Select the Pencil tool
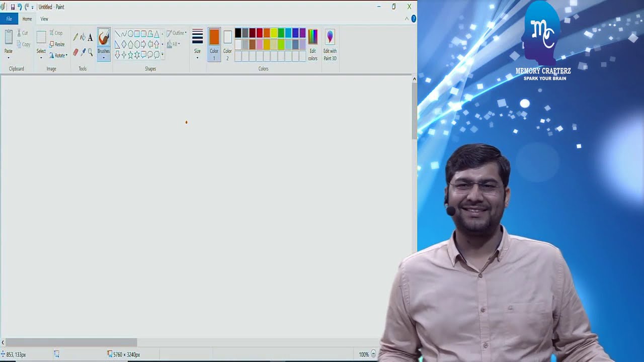The image size is (644, 362). pos(75,37)
